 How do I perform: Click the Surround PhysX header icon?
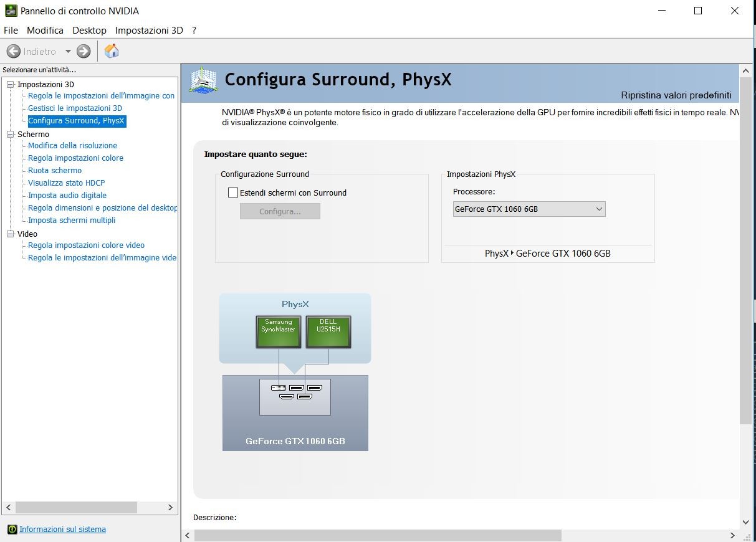click(203, 80)
